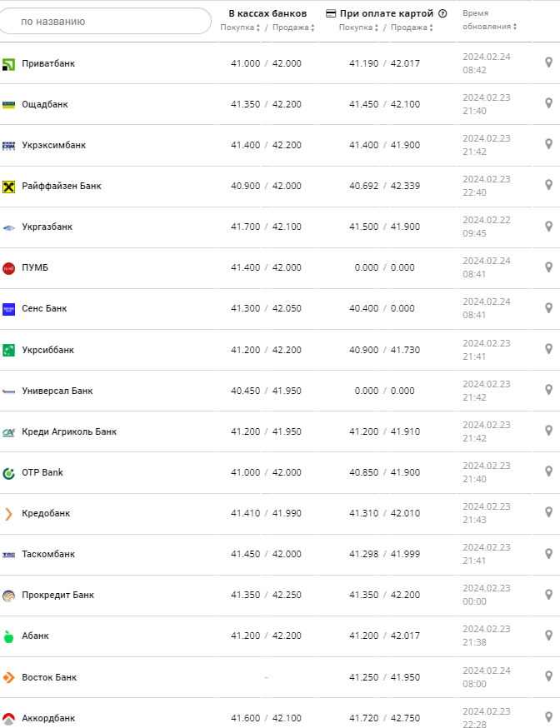Open the Креди Агриколь Банк link
The width and height of the screenshot is (560, 728).
tap(69, 431)
